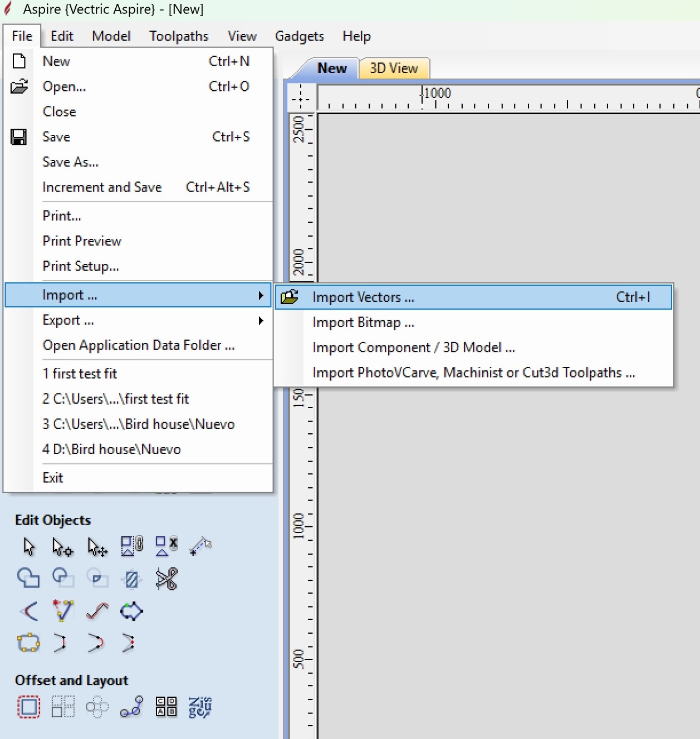Screen dimensions: 700x739
Task: Choose Import Component / 3D Model ...
Action: pyautogui.click(x=474, y=348)
